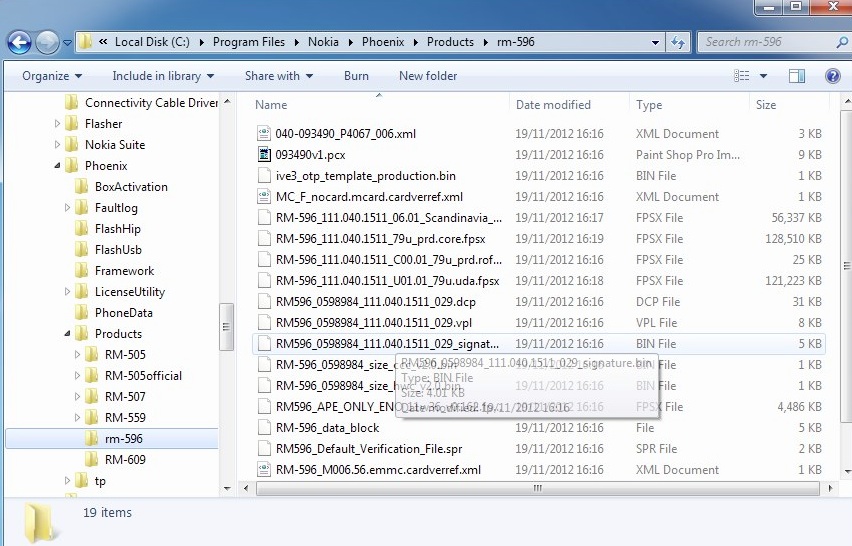Select the rm-596 folder in tree
Viewport: 852px width, 546px height.
pyautogui.click(x=114, y=439)
